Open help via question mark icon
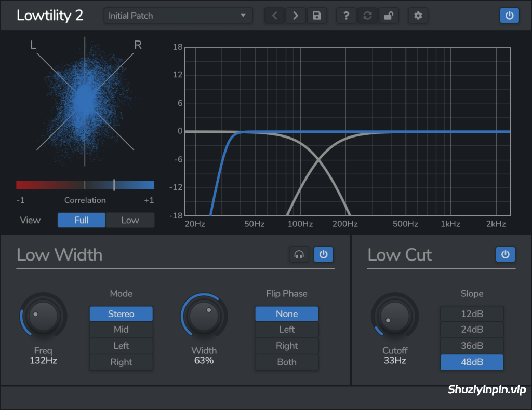 (x=346, y=16)
